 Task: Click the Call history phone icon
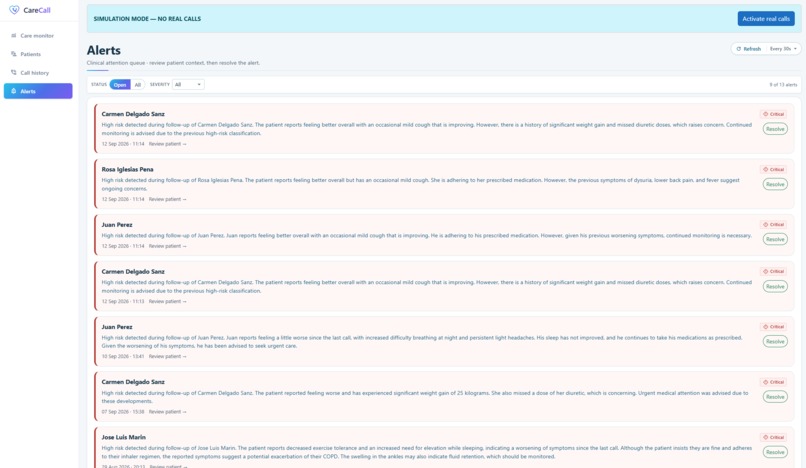click(x=13, y=73)
